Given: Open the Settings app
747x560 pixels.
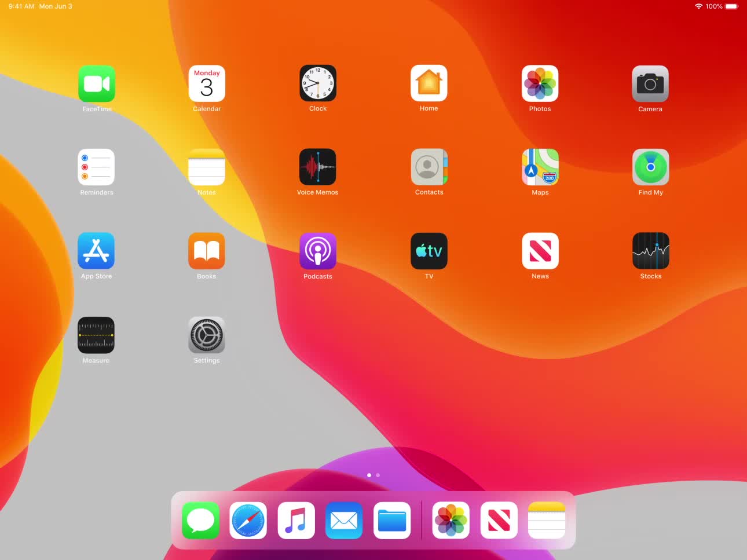Looking at the screenshot, I should [207, 335].
